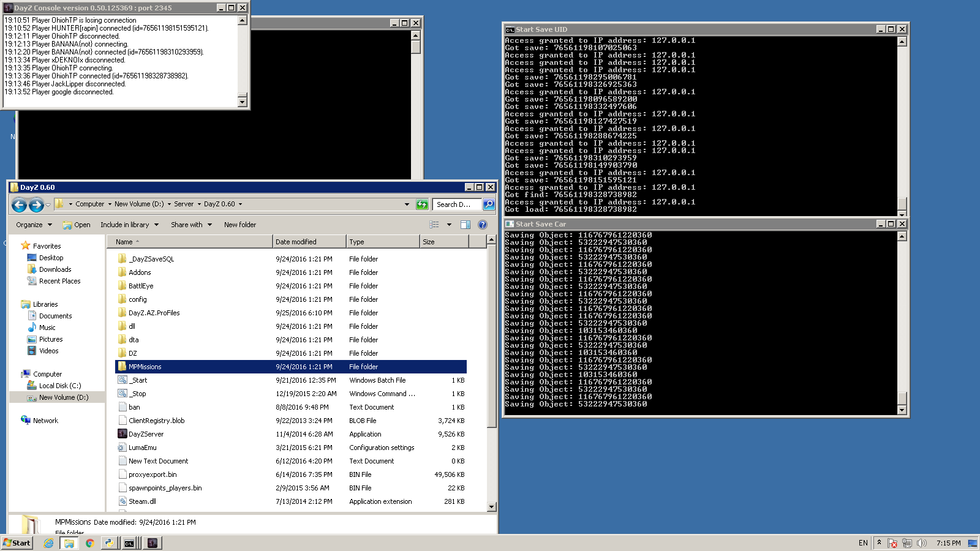Open the Python app on the taskbar

coord(110,543)
